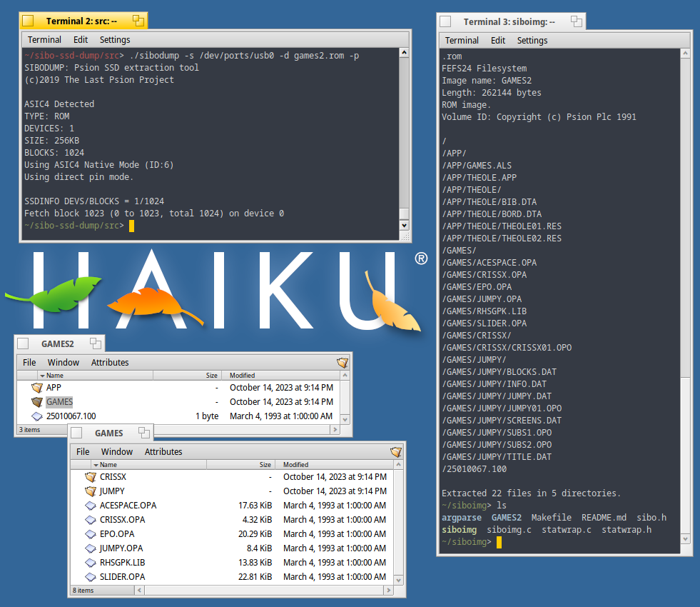Close Terminal 3 using its tab square button
The image size is (700, 607).
point(445,21)
